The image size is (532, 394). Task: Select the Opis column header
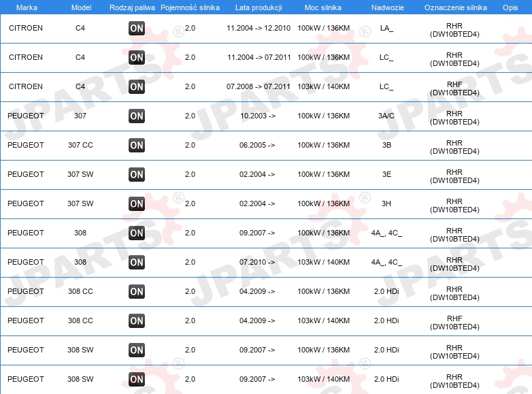click(x=510, y=7)
